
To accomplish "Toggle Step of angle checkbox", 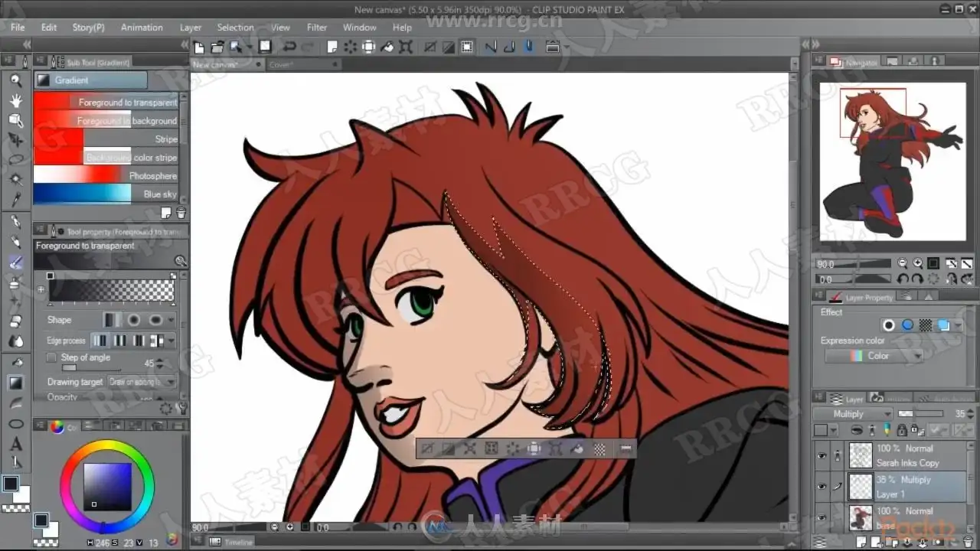I will coord(51,357).
